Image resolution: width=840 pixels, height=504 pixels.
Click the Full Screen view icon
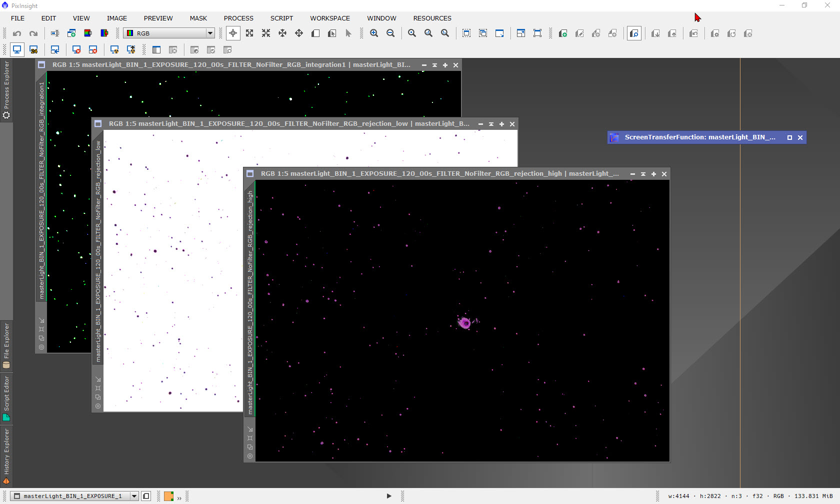pos(537,33)
